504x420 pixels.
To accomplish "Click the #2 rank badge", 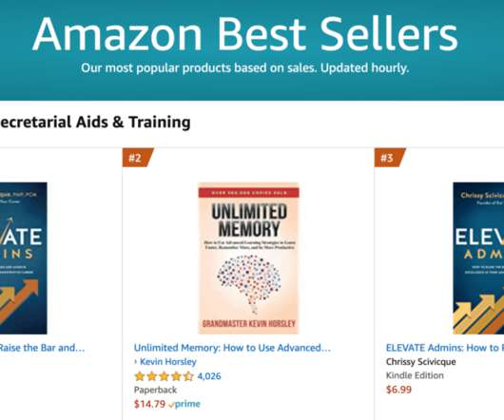I will [137, 158].
